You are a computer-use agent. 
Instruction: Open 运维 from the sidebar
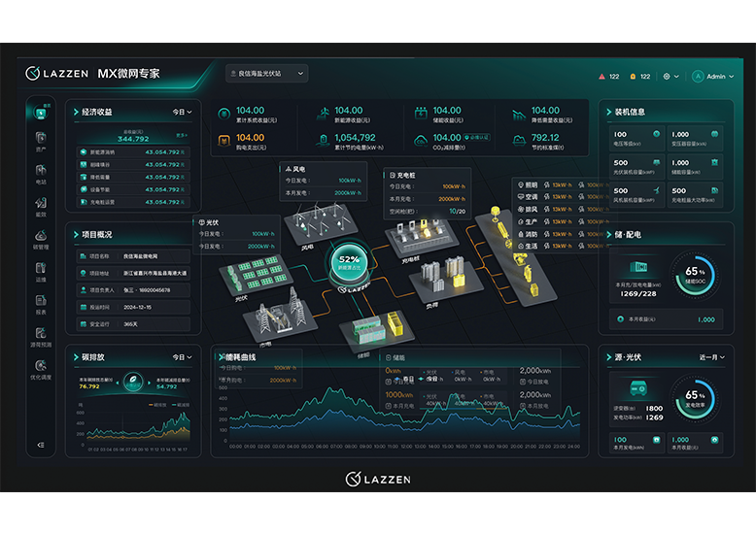click(x=41, y=272)
